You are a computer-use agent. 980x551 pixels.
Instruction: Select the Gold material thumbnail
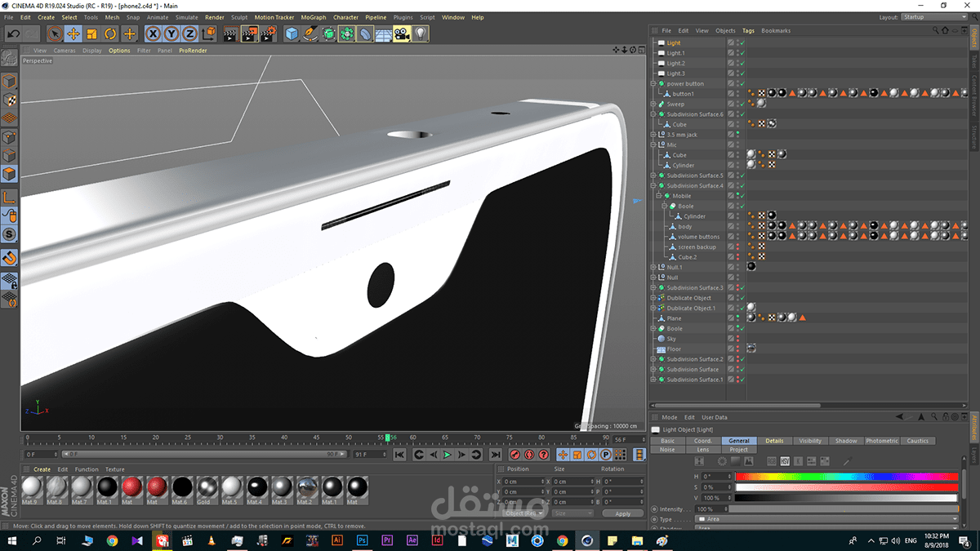[x=207, y=488]
